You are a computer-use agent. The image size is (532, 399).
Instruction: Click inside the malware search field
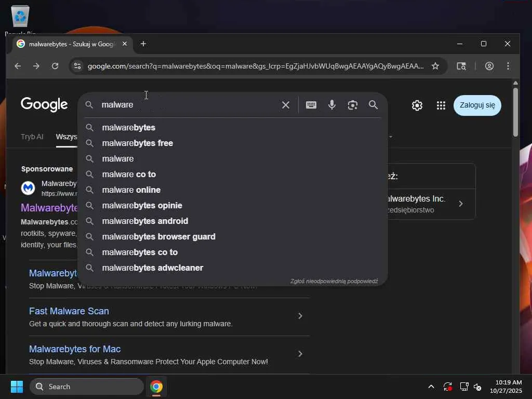(x=188, y=105)
